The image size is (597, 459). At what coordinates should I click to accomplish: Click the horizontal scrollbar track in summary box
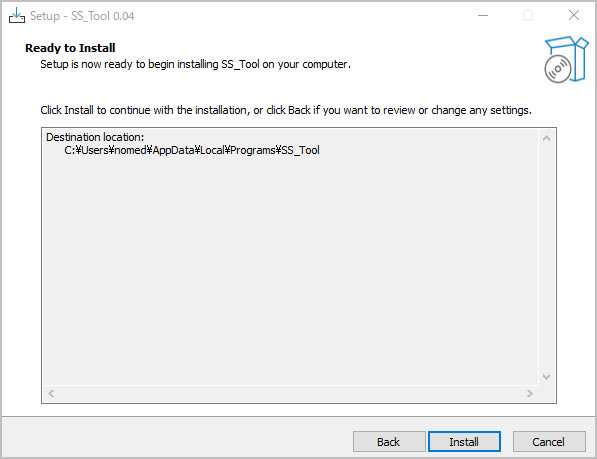pos(290,393)
